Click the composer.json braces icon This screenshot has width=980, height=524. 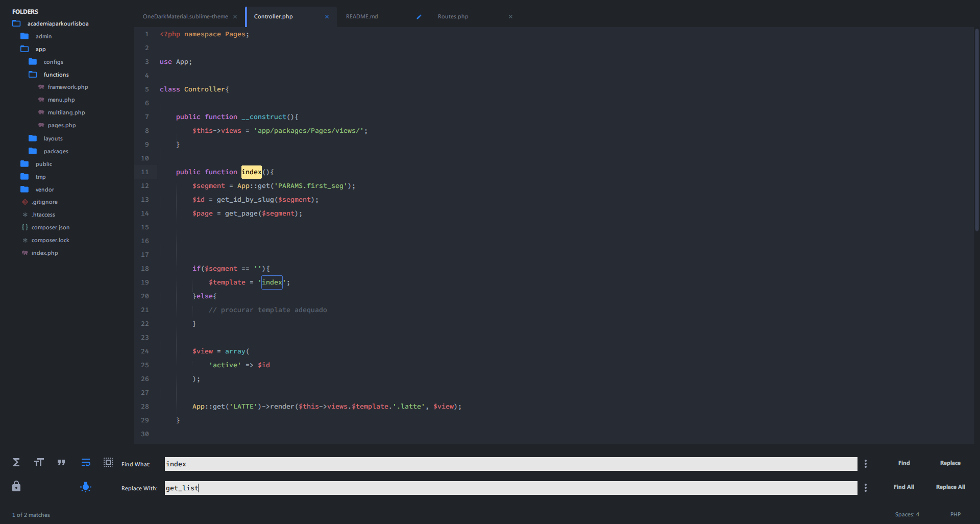(x=25, y=227)
